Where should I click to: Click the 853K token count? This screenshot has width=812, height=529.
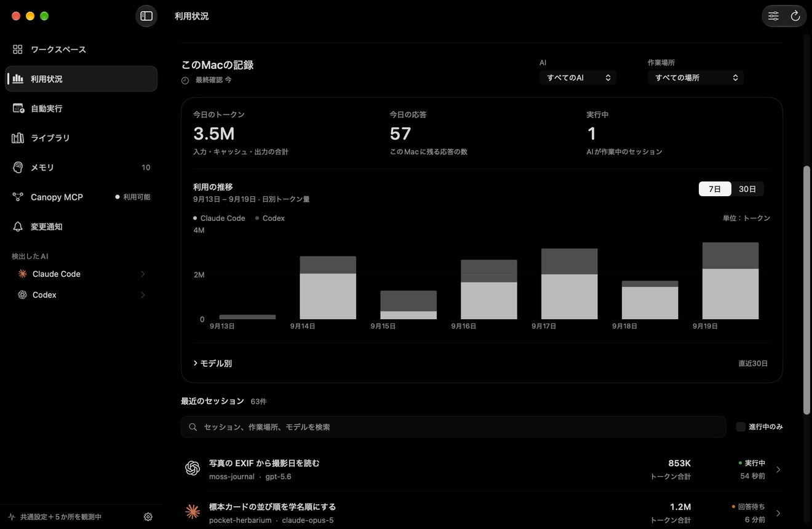(x=680, y=463)
